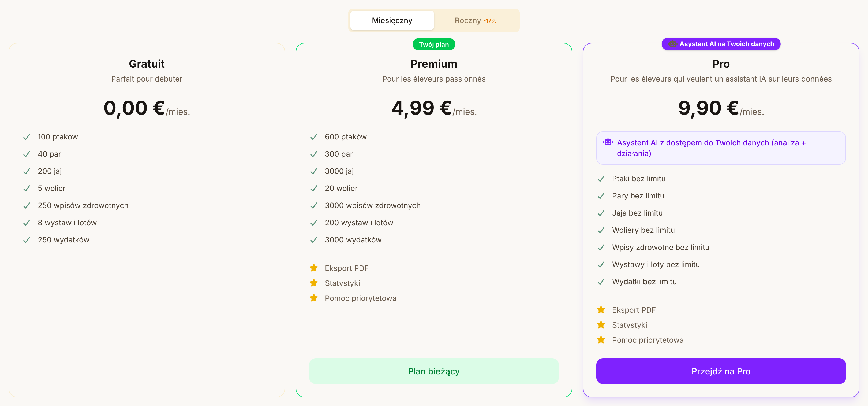Click text Wpisy zdrowotne bez limitu

660,247
